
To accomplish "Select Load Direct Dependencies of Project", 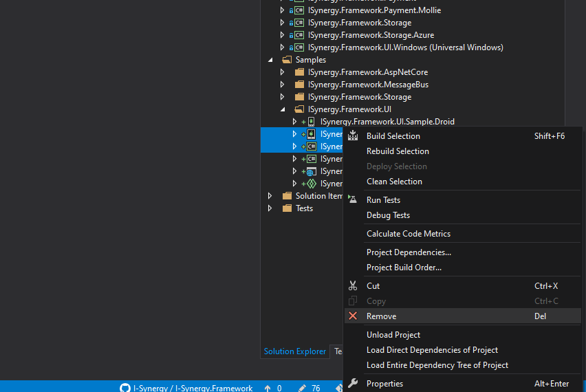I will coord(463,350).
